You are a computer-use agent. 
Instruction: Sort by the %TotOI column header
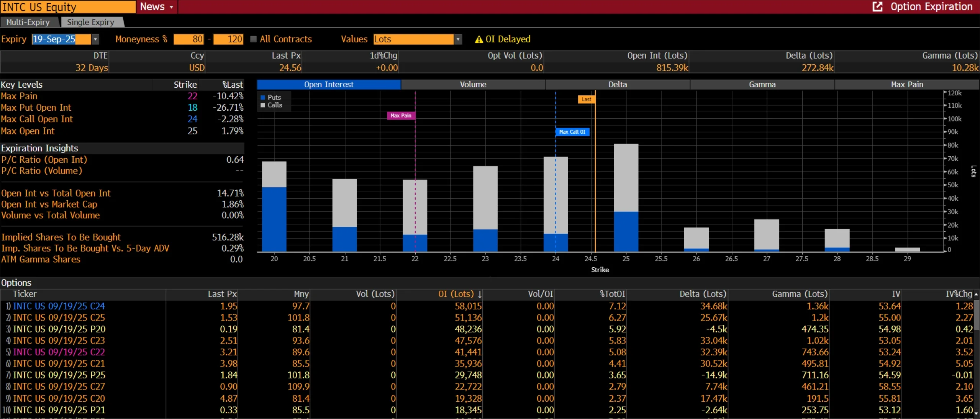(591, 294)
